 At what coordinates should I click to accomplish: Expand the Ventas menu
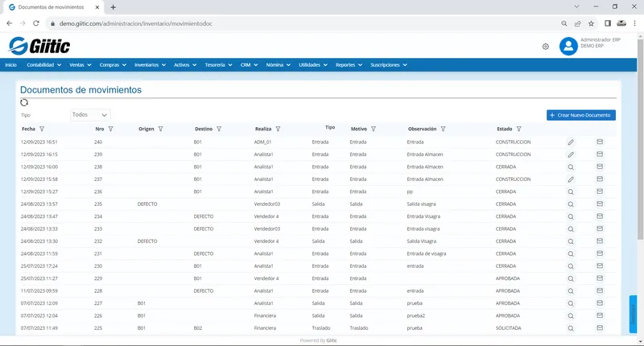point(80,65)
